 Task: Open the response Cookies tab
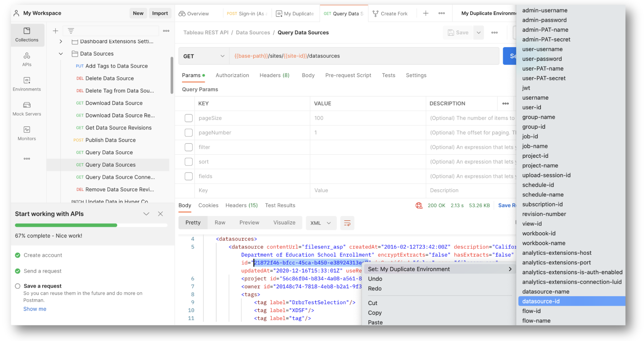pos(208,206)
